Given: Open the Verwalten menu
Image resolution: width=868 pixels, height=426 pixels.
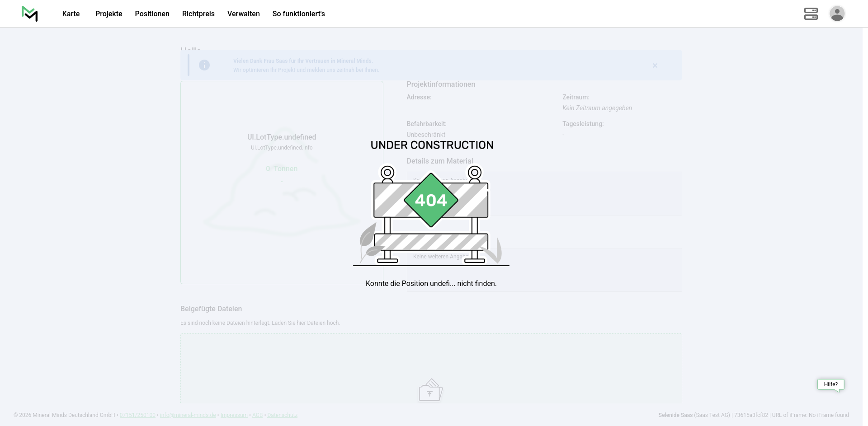Looking at the screenshot, I should click(243, 14).
